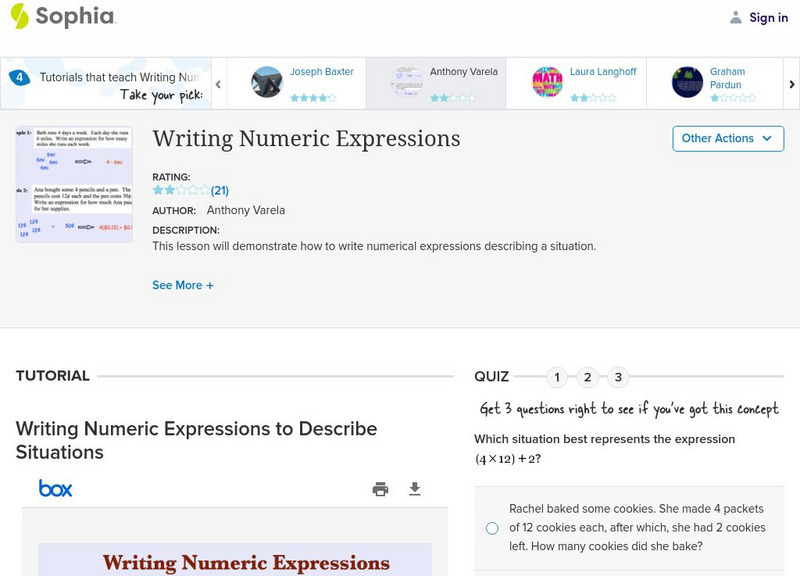
Task: Click the user profile icon beside Sign in
Action: pyautogui.click(x=736, y=17)
